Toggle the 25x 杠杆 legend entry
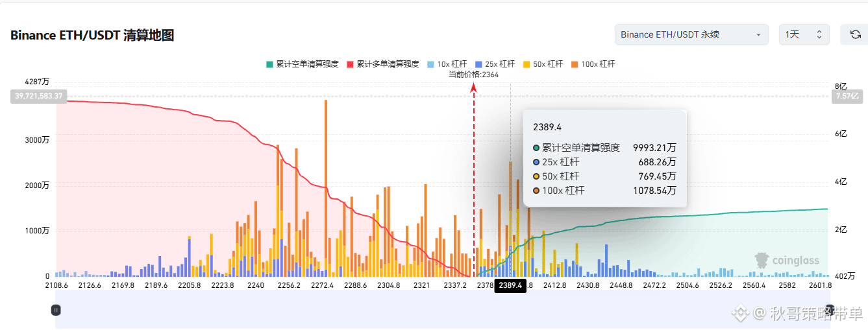 click(495, 64)
